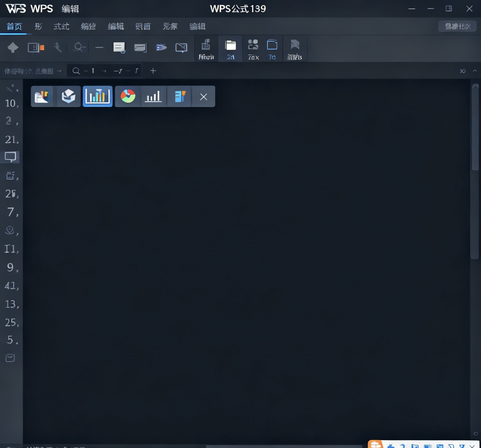Open the 形 menu tab
481x448 pixels.
(x=38, y=26)
